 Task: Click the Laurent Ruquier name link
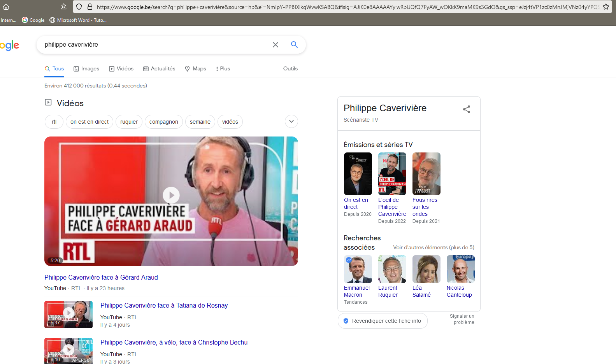coord(388,291)
